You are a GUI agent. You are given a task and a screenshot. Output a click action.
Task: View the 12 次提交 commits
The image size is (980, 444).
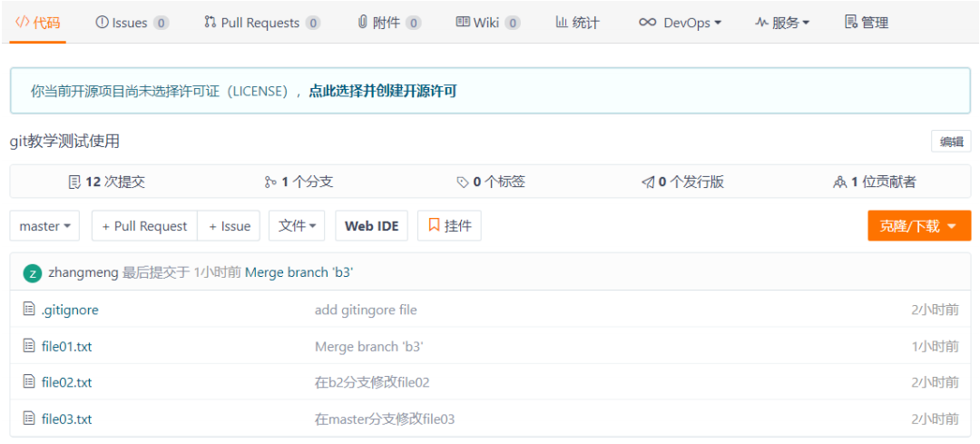(107, 182)
